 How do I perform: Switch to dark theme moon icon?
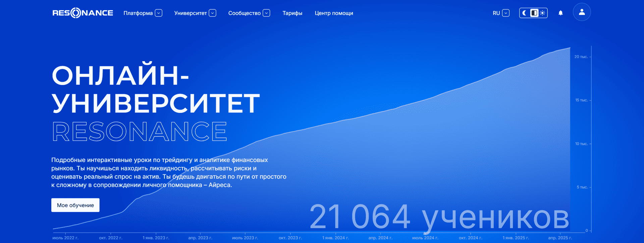pos(525,13)
